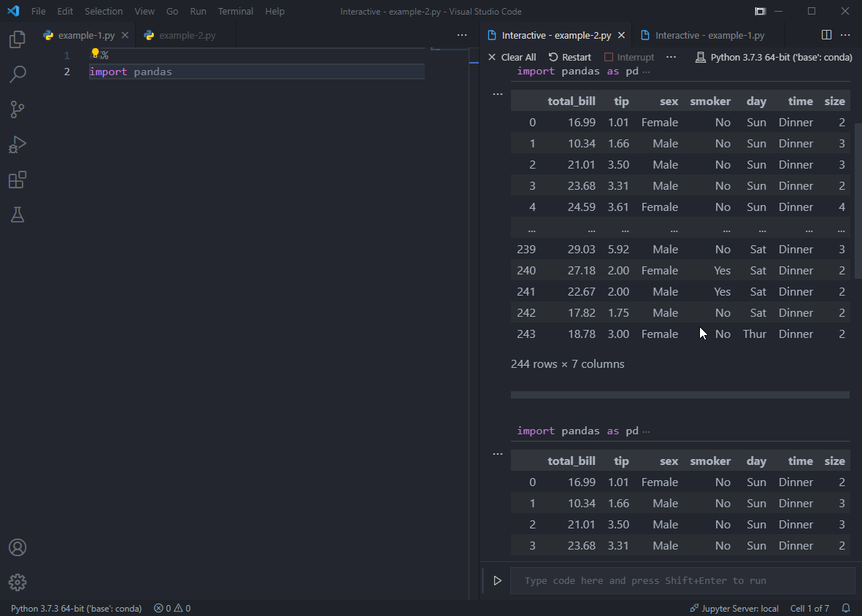
Task: Close the example-1.py editor tab
Action: pos(126,35)
